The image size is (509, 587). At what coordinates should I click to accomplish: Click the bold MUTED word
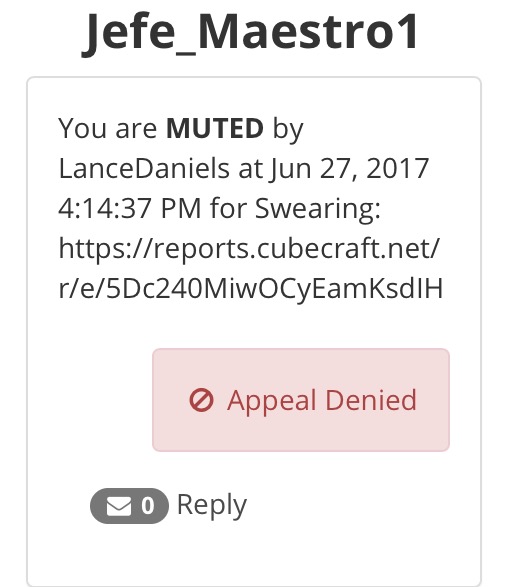tap(215, 128)
